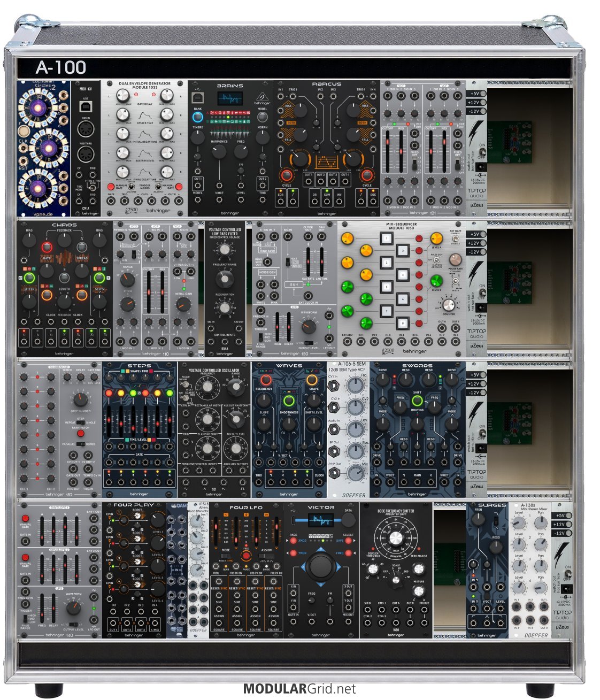600x700 pixels.
Task: Click the LFO OUT jack on the 140 module
Action: [x=94, y=620]
